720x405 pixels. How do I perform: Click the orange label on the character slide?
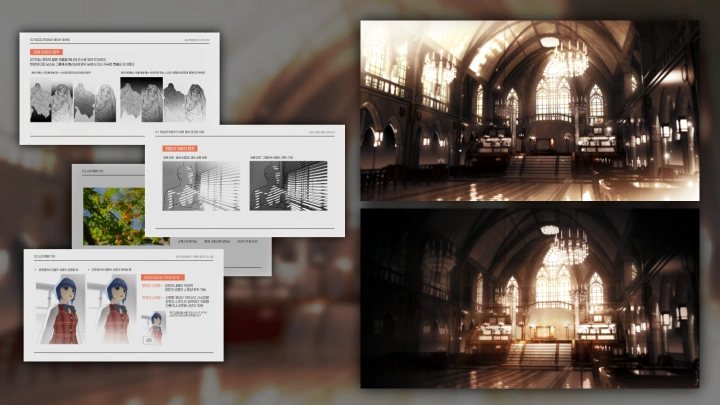pyautogui.click(x=162, y=277)
